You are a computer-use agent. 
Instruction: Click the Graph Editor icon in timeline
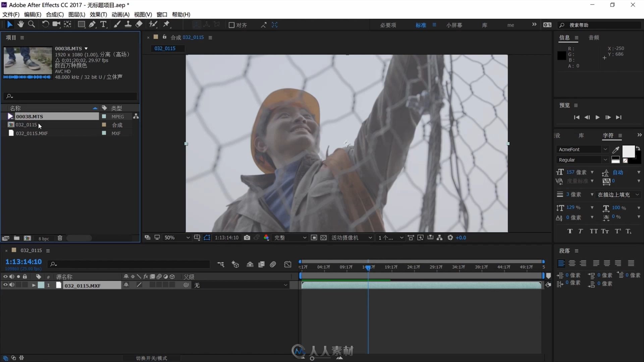288,264
